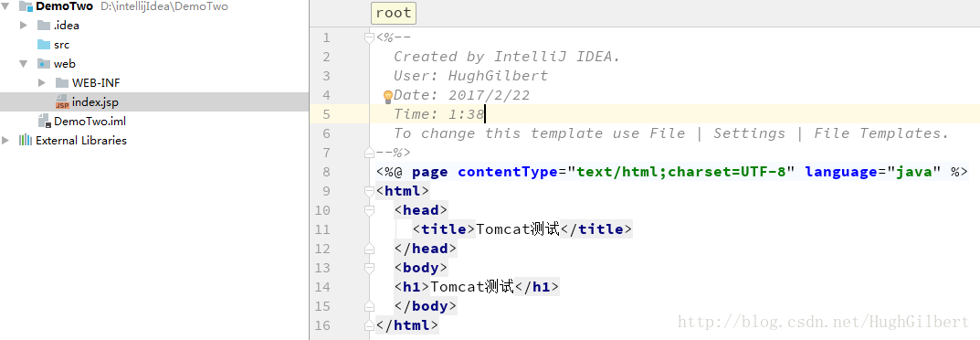Viewport: 980px width, 340px height.
Task: Click the External Libraries bars icon
Action: click(x=26, y=140)
